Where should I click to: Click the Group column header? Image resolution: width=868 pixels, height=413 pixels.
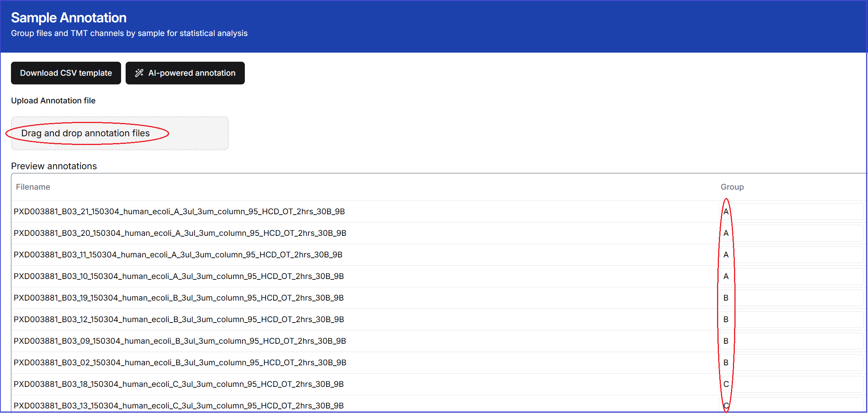point(732,187)
